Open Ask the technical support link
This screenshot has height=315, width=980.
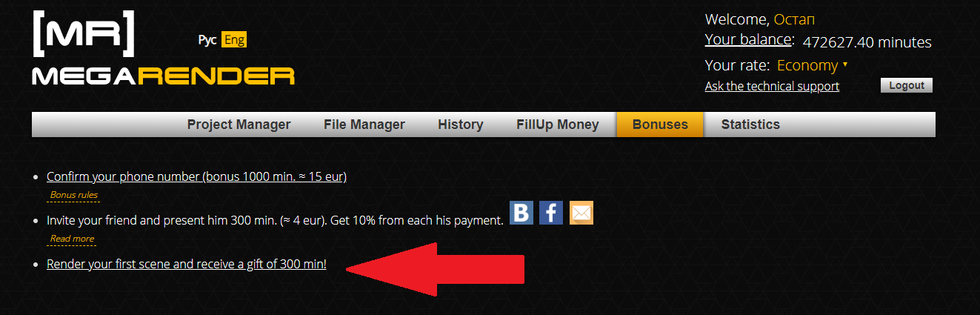772,86
